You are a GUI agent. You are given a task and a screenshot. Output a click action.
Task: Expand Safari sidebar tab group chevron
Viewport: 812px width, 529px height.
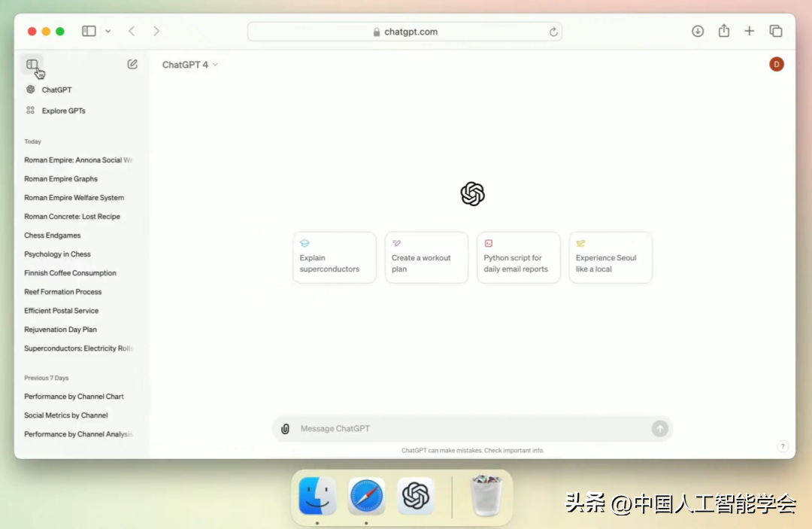tap(108, 31)
